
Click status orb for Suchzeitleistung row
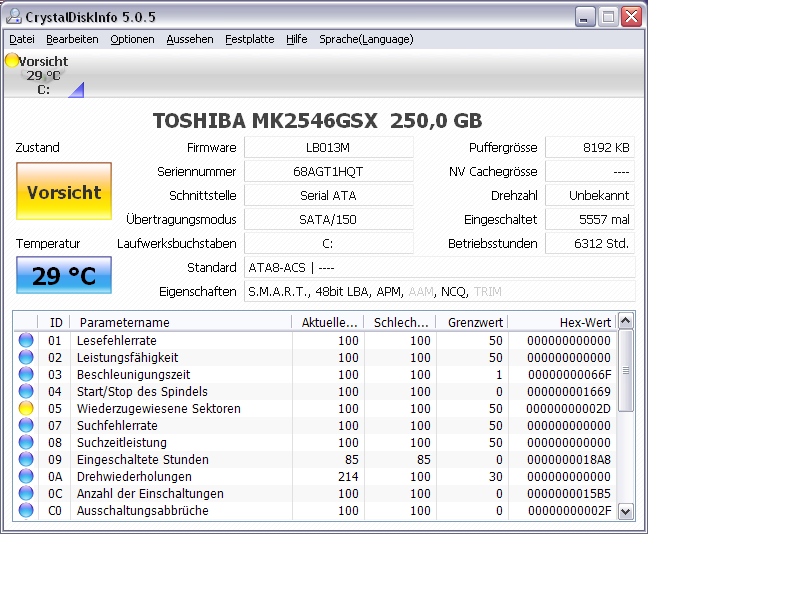coord(26,442)
